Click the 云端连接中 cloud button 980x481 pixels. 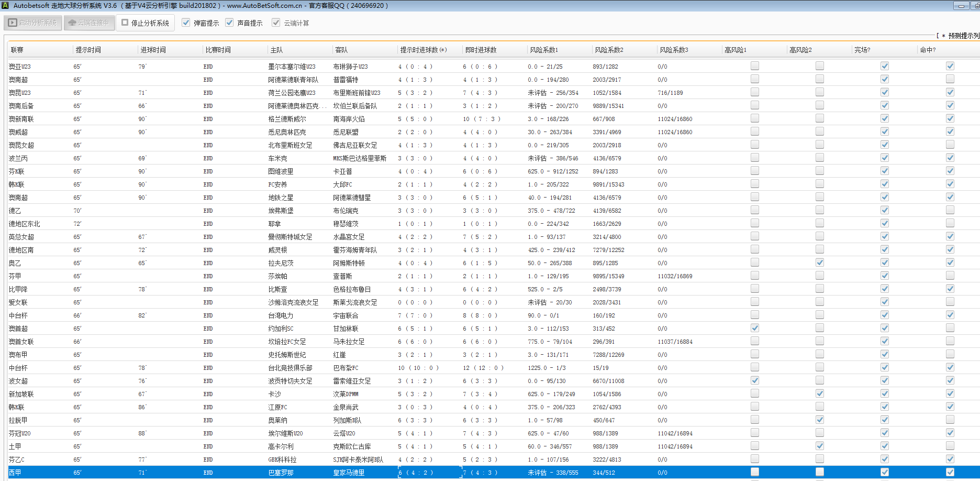point(88,23)
